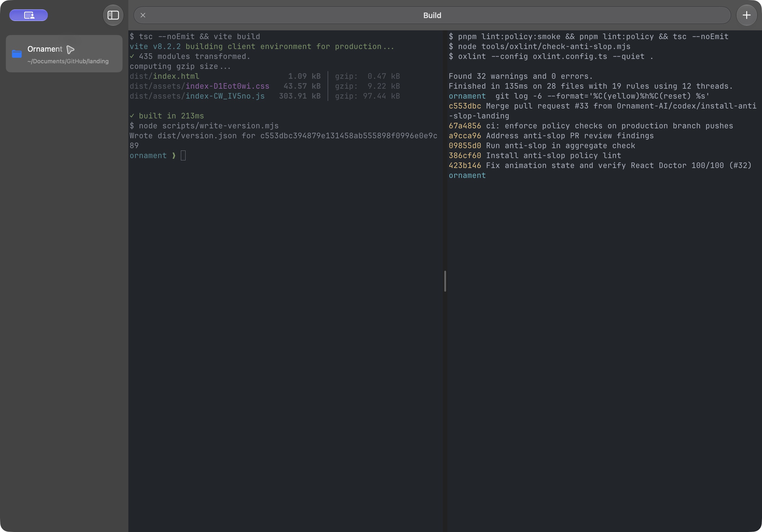
Task: Open a new tab with plus button
Action: 747,15
